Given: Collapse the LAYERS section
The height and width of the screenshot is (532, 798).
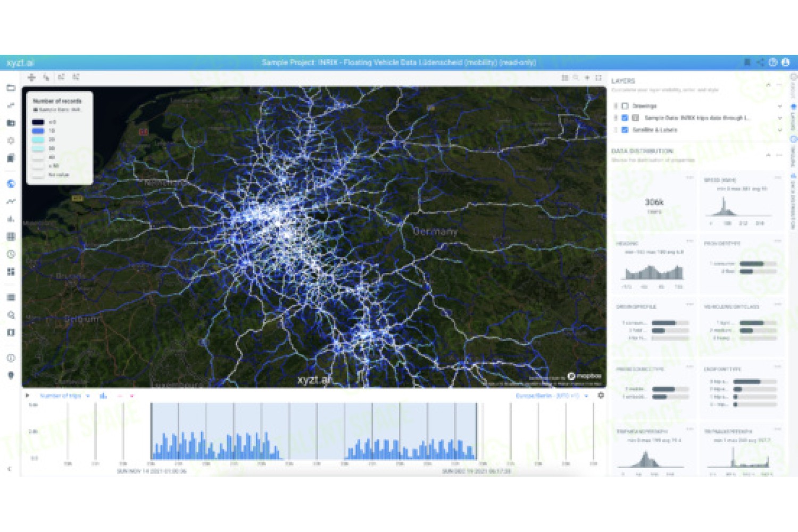Looking at the screenshot, I should click(768, 85).
